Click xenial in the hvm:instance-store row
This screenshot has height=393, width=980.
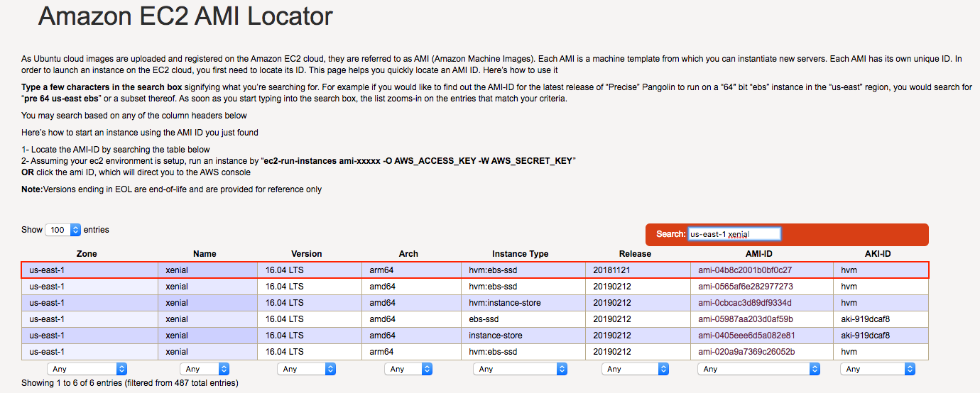tap(208, 303)
